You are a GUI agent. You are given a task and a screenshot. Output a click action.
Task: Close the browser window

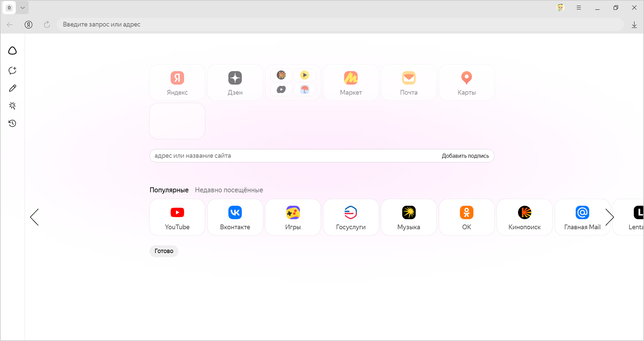tap(634, 8)
